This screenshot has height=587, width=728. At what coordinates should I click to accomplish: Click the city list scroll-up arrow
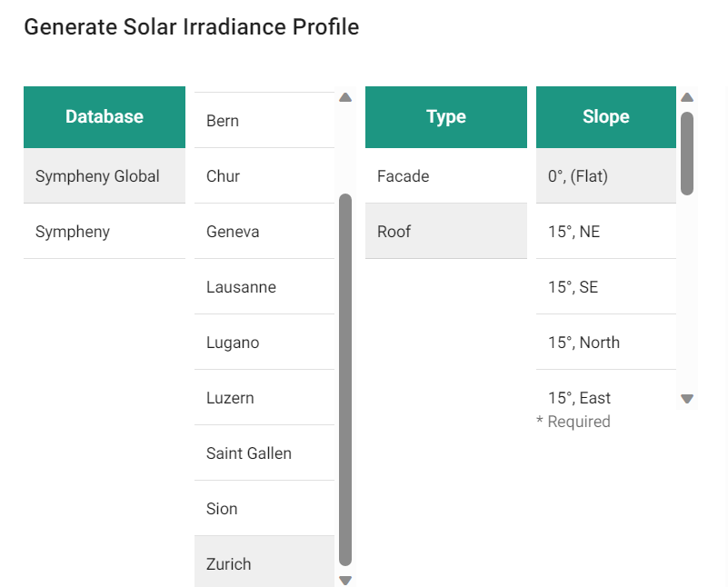[345, 98]
